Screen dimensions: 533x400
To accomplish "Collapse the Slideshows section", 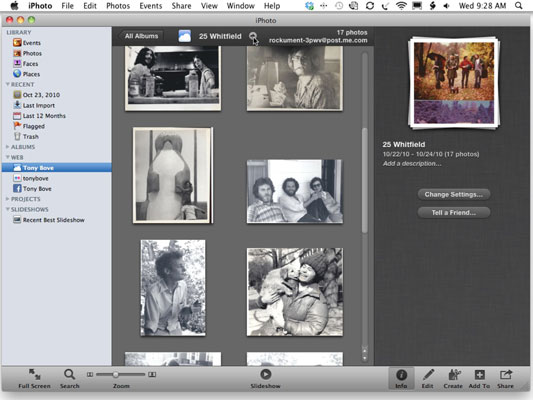I will [7, 209].
